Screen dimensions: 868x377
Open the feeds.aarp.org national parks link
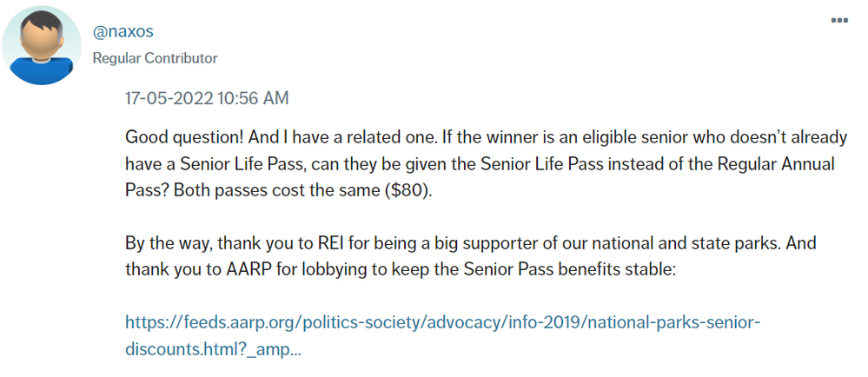(x=443, y=322)
